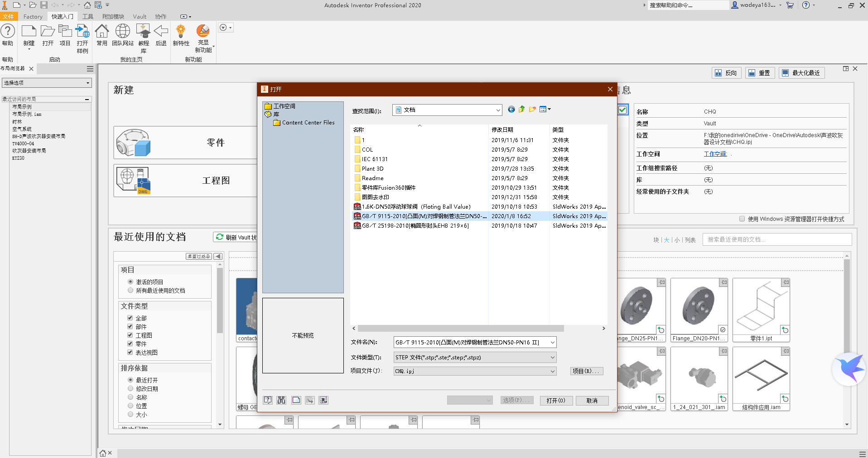Click the 工程图 drawing template icon
This screenshot has height=458, width=868.
(x=133, y=181)
